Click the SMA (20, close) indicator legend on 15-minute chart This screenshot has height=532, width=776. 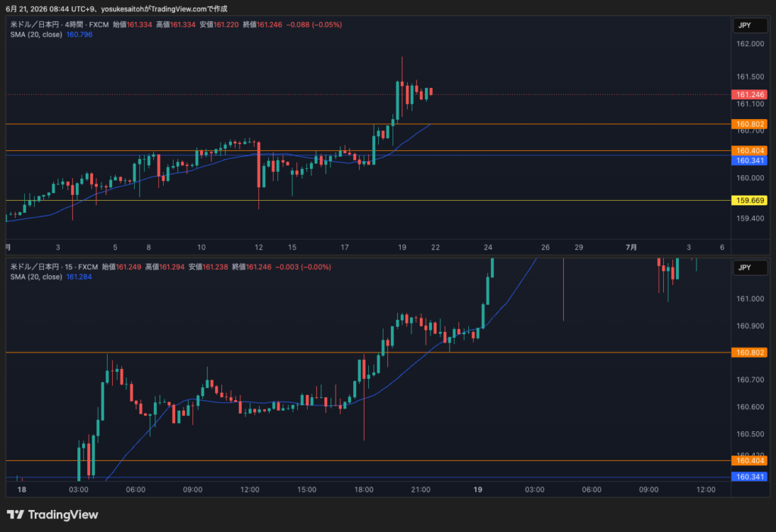coord(36,277)
